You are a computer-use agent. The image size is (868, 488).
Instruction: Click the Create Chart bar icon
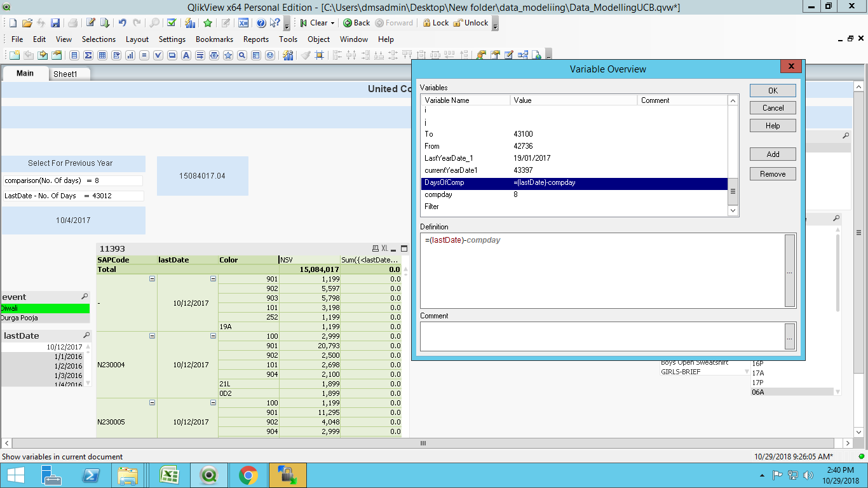coord(130,55)
